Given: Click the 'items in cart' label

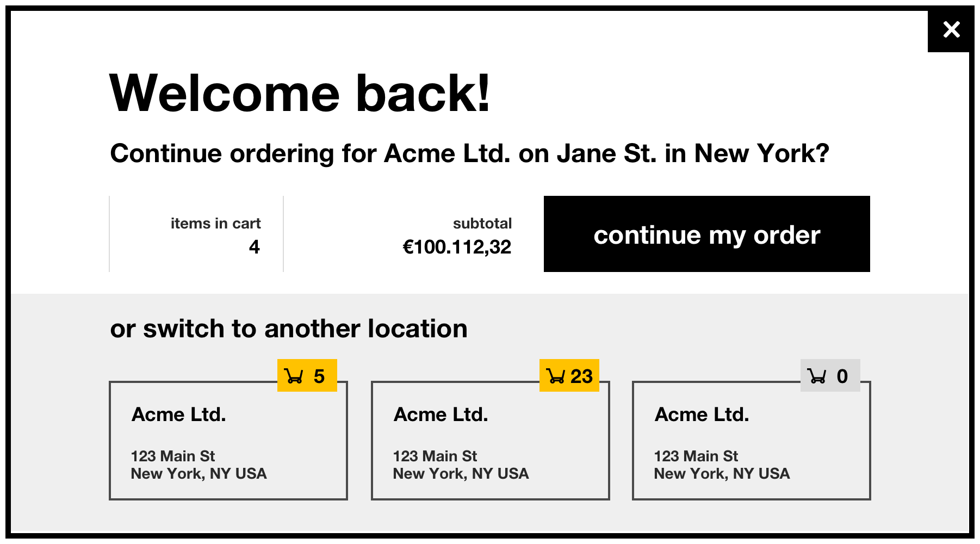Looking at the screenshot, I should point(216,224).
